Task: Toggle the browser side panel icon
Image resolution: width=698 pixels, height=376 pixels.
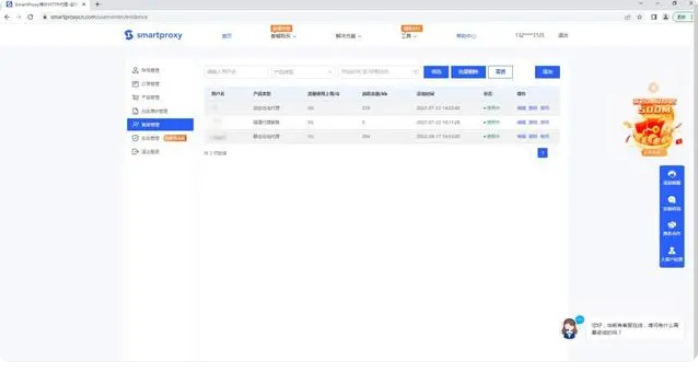Action: click(654, 17)
